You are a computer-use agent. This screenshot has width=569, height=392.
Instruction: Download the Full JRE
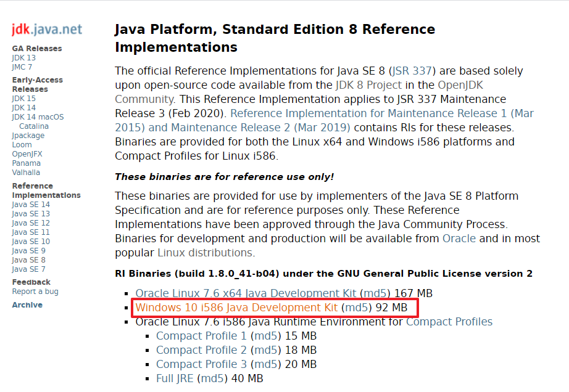[x=175, y=378]
